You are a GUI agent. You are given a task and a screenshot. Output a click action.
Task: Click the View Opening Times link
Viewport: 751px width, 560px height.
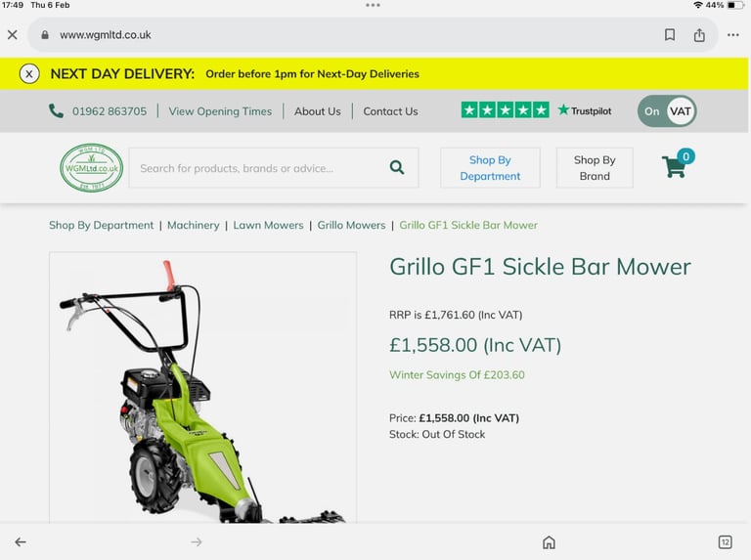coord(220,111)
